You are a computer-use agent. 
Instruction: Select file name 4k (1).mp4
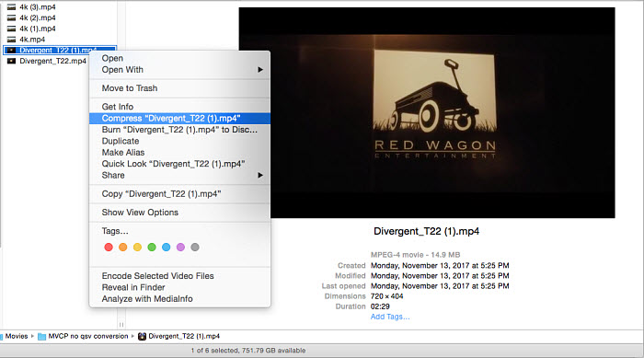click(38, 29)
